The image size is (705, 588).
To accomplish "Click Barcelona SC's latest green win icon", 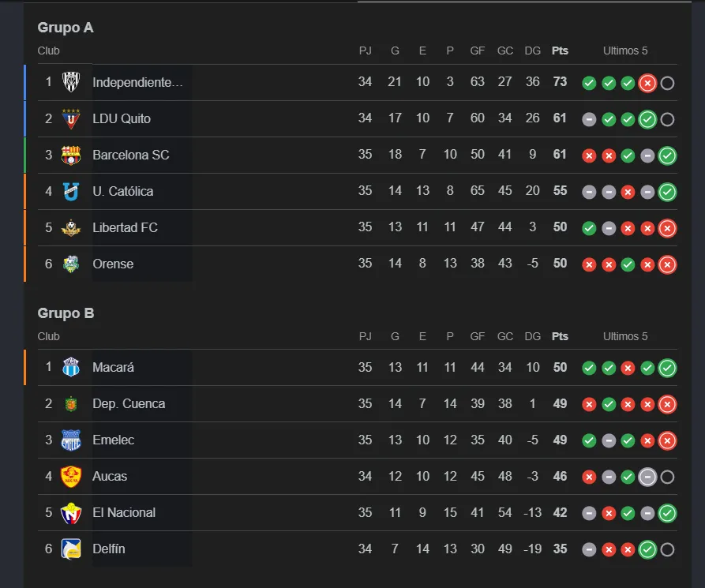I will pyautogui.click(x=667, y=155).
